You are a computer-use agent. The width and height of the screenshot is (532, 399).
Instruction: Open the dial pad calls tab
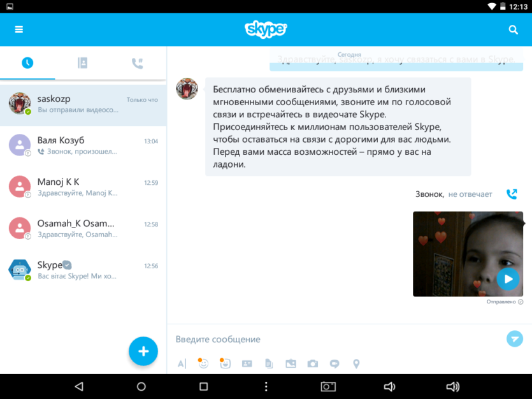(x=138, y=63)
